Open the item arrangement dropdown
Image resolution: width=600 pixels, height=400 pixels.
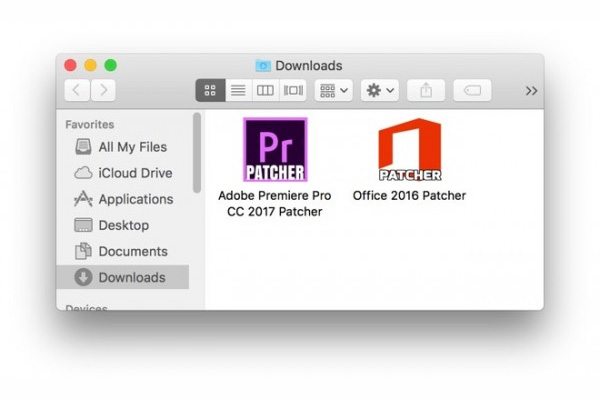pos(334,91)
